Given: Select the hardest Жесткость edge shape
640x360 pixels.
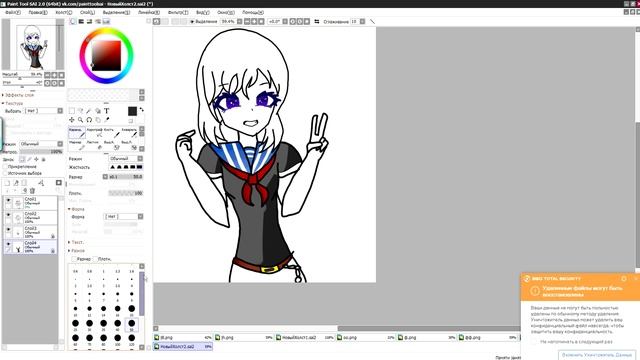Looking at the screenshot, I should (x=140, y=167).
